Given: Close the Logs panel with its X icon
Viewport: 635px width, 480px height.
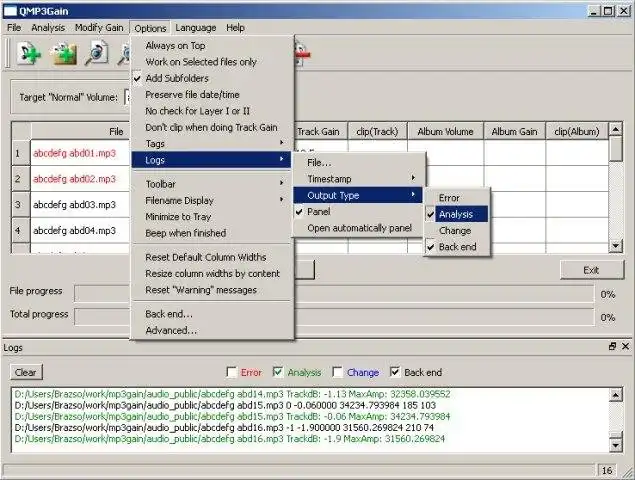Looking at the screenshot, I should [625, 346].
